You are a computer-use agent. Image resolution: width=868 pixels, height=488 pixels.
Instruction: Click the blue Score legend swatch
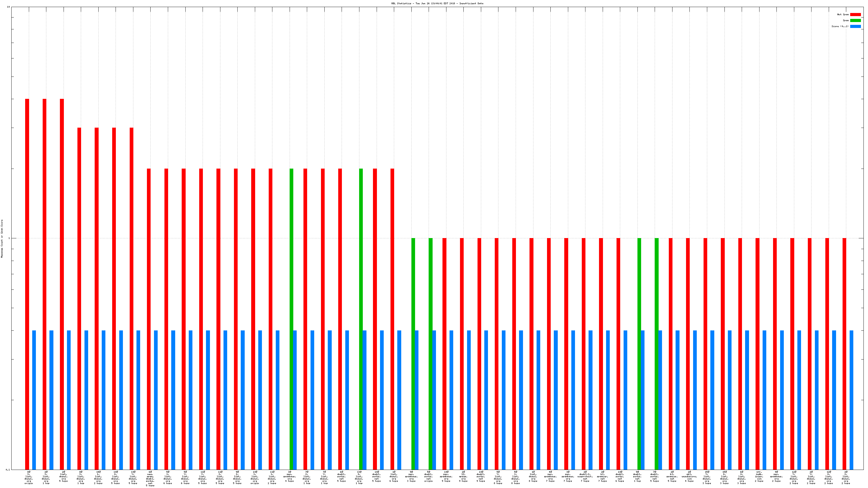pos(855,26)
